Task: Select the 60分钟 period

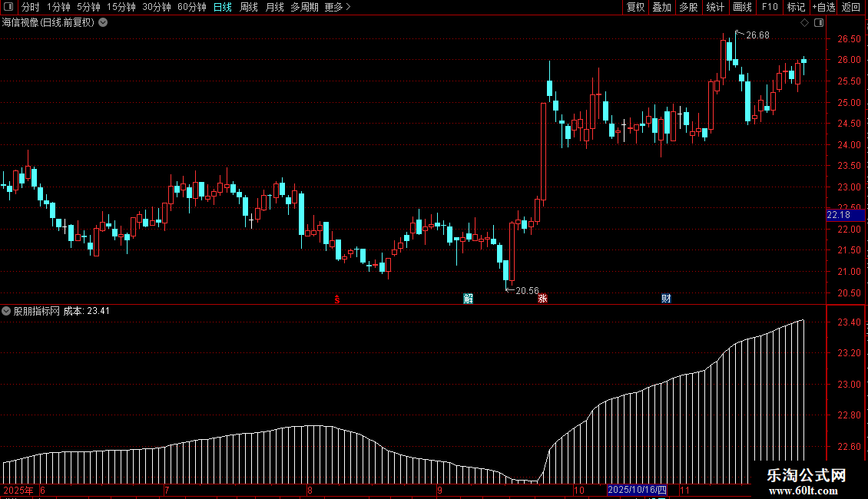Action: coord(192,7)
